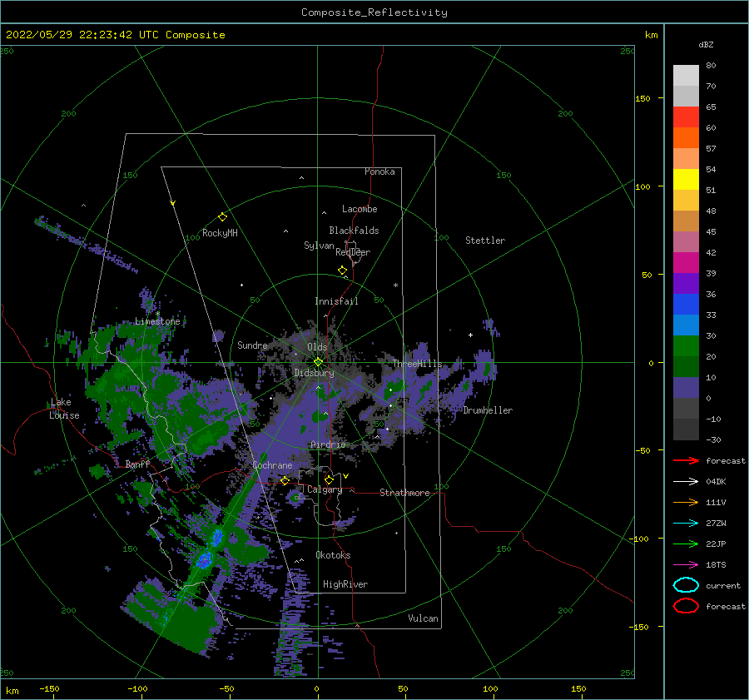Viewport: 749px width, 700px height.
Task: Click the green 22JP arrow icon
Action: (x=686, y=544)
